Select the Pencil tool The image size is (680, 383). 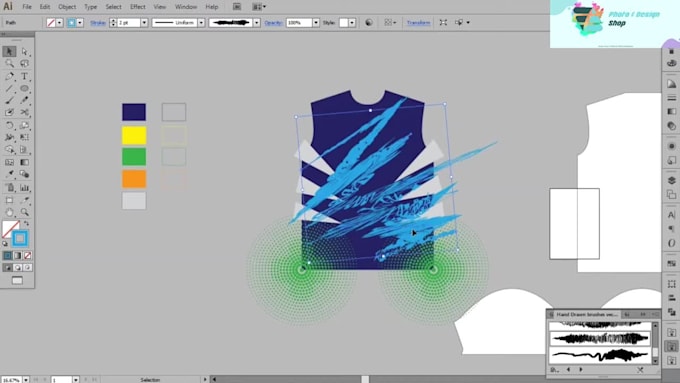(24, 100)
